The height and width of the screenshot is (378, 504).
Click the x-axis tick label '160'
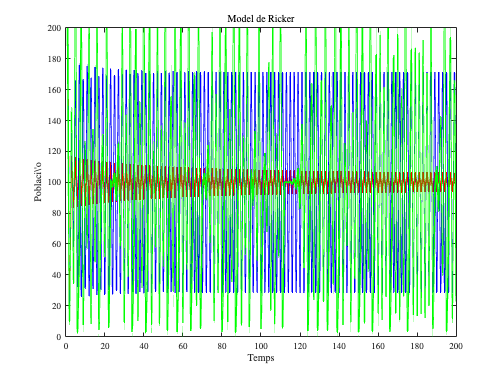pos(378,346)
